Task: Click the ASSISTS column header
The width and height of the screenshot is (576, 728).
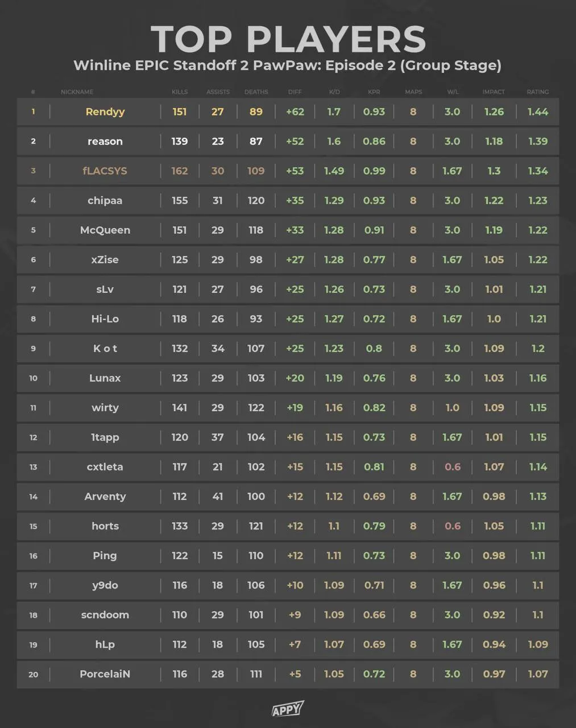Action: 218,92
